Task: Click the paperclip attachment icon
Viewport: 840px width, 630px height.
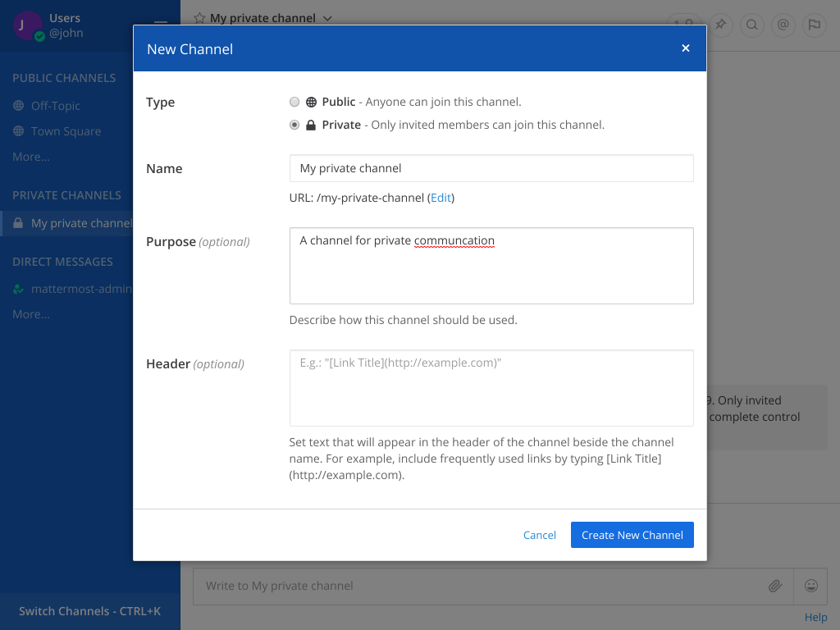Action: click(774, 586)
